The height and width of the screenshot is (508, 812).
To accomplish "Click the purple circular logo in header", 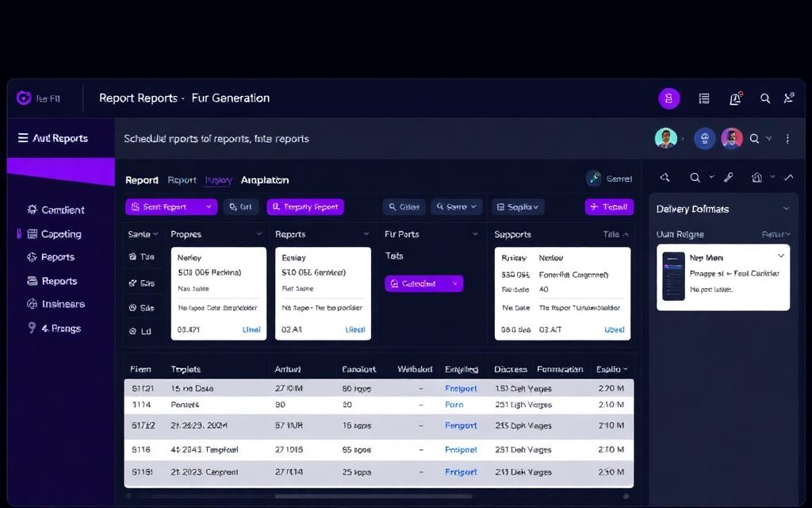I will click(24, 98).
